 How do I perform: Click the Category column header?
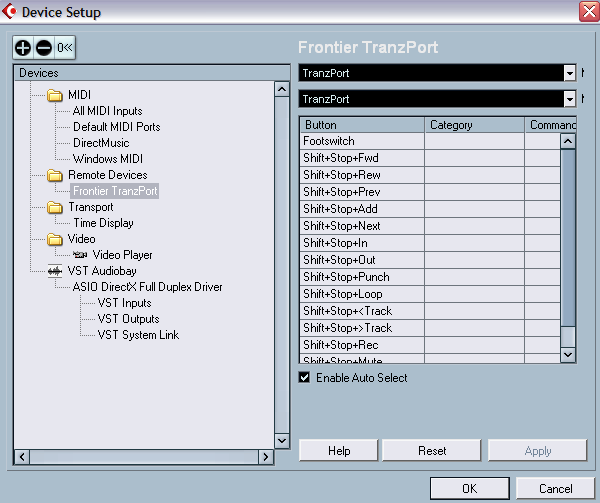pyautogui.click(x=474, y=125)
